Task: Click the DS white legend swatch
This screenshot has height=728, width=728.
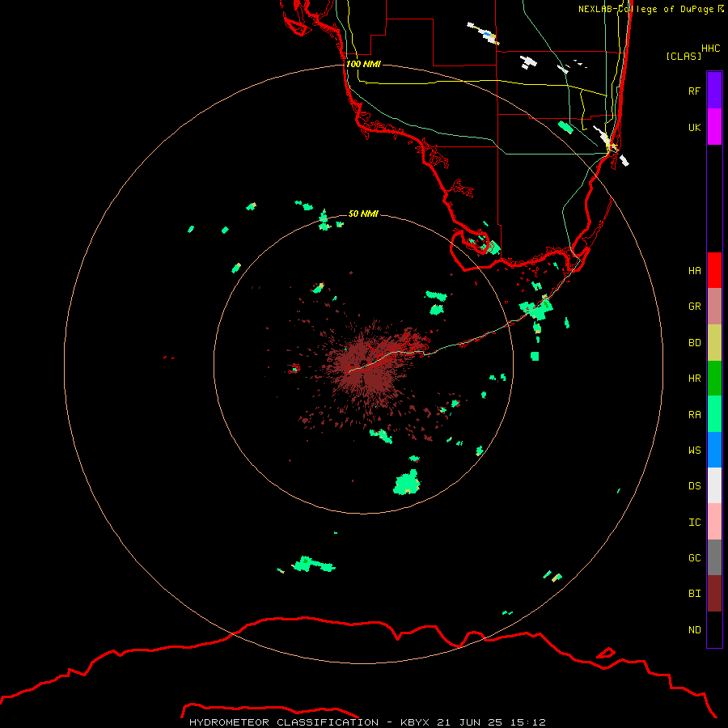Action: [x=714, y=485]
